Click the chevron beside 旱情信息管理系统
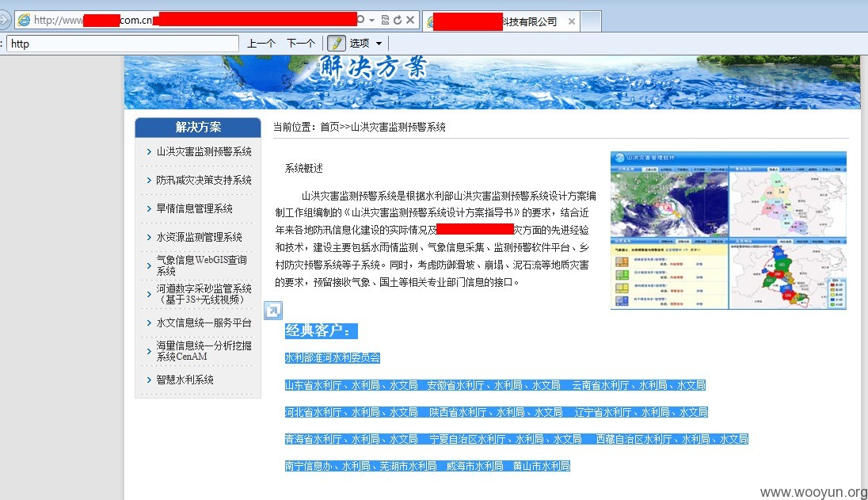This screenshot has width=868, height=500. click(149, 208)
